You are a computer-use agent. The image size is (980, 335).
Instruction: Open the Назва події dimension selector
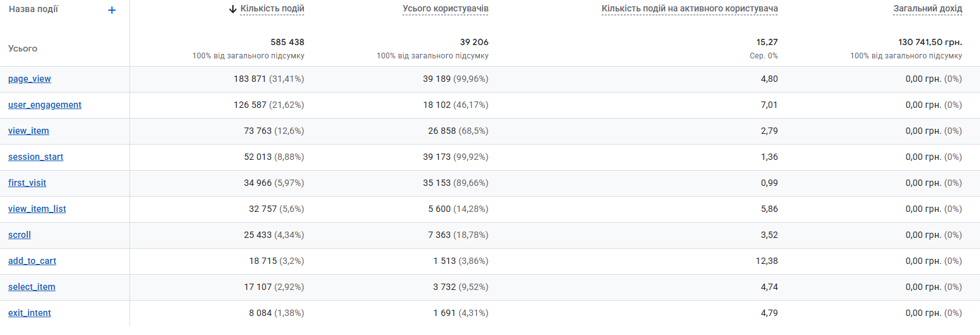pyautogui.click(x=34, y=10)
